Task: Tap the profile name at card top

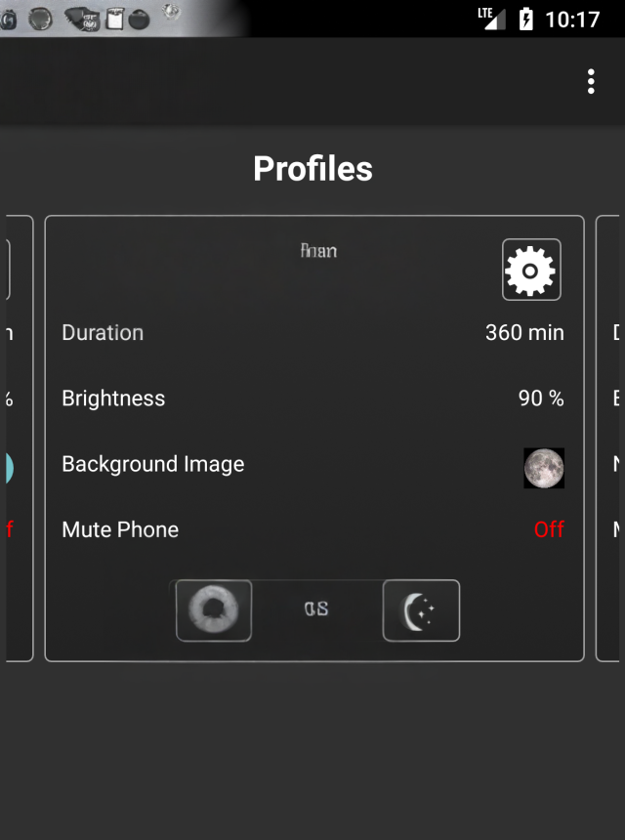Action: pos(318,251)
